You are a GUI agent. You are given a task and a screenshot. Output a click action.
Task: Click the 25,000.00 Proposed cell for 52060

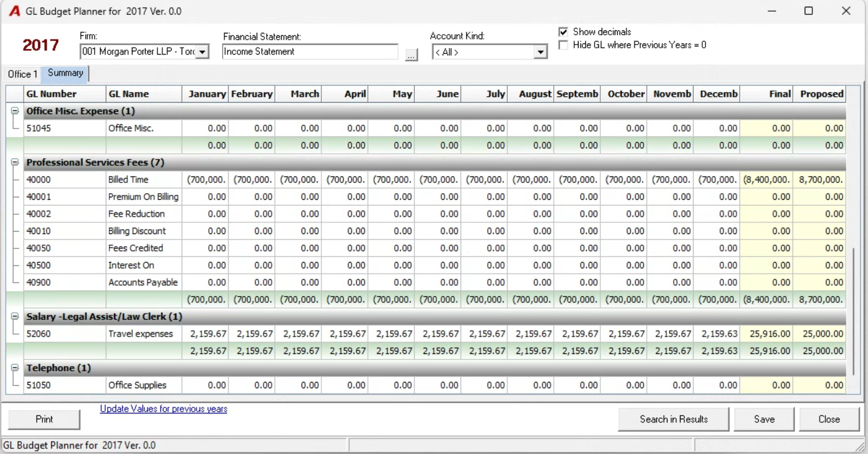820,334
